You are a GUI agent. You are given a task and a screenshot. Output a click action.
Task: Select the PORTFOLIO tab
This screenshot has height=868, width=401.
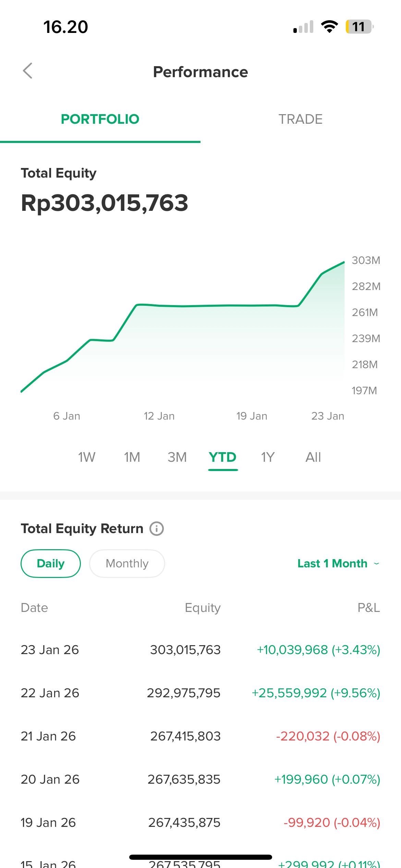pyautogui.click(x=100, y=119)
